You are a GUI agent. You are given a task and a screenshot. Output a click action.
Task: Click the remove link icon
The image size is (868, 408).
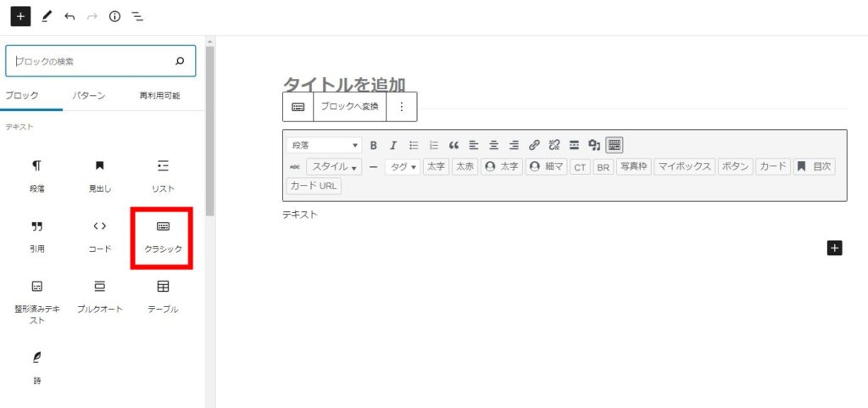pyautogui.click(x=554, y=146)
